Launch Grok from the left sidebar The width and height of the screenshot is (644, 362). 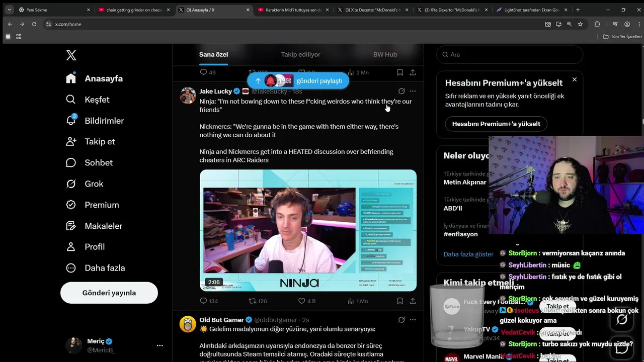(x=85, y=184)
